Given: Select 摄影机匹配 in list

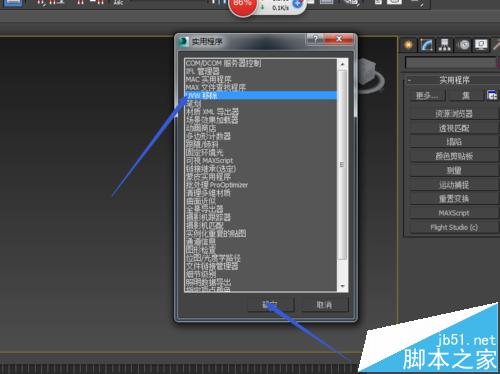Looking at the screenshot, I should [261, 225].
